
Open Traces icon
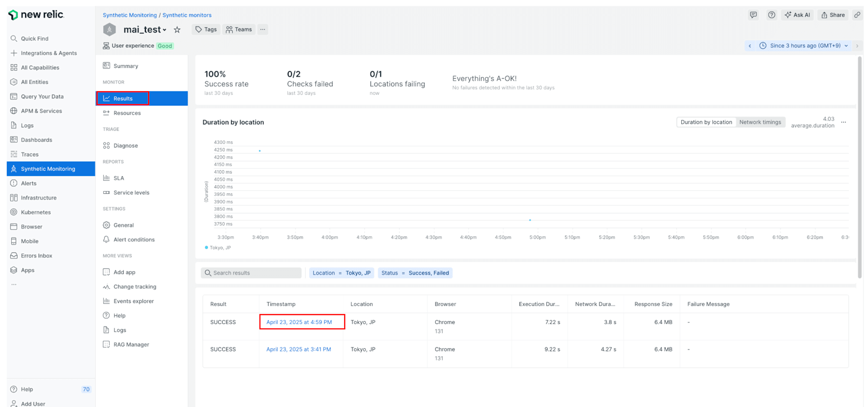14,154
